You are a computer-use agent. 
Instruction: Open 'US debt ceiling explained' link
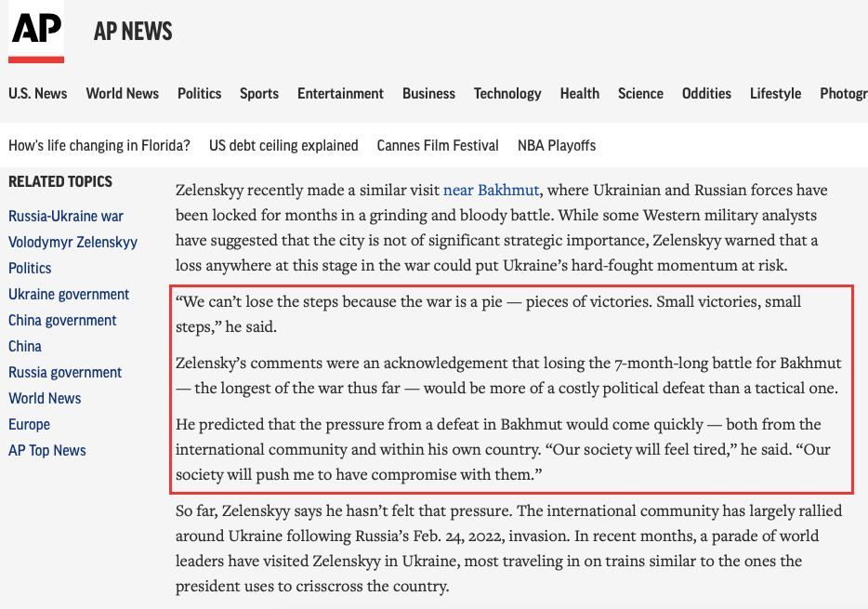(x=283, y=146)
